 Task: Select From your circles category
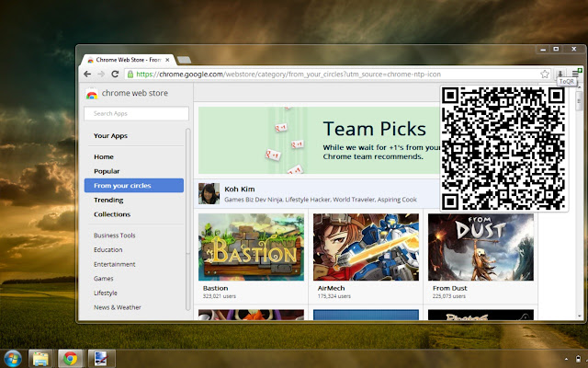[x=134, y=186]
